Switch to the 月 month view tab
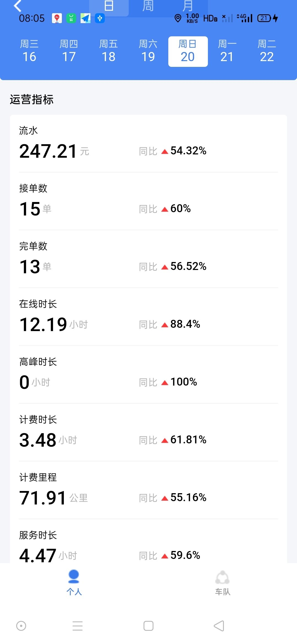Viewport: 297px width, 644px height. [x=188, y=6]
